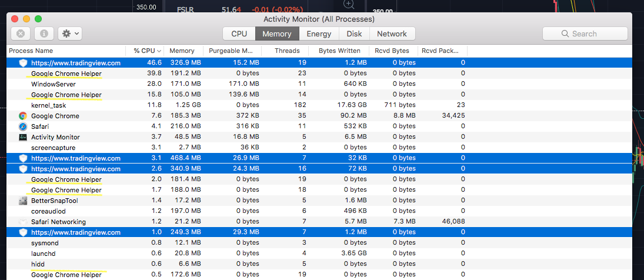Open the process Inspect info button

pos(44,34)
